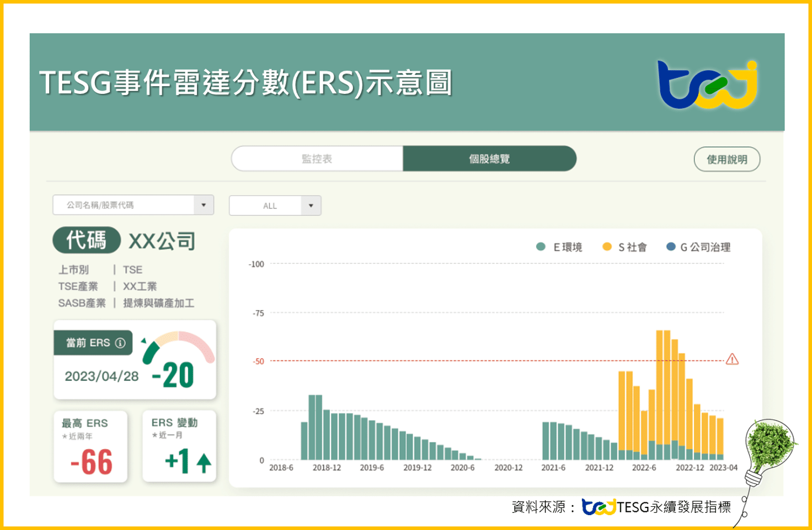
Task: Toggle the G公司治理 legend series
Action: click(698, 247)
